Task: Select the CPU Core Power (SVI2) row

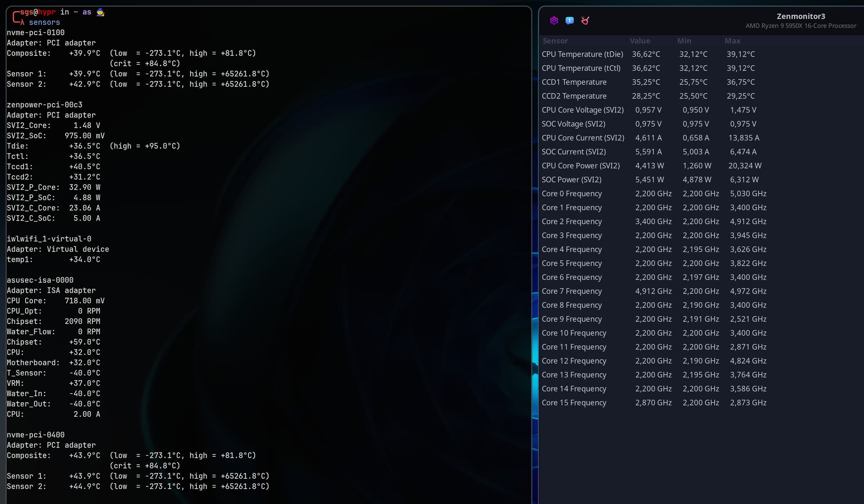Action: pos(581,166)
